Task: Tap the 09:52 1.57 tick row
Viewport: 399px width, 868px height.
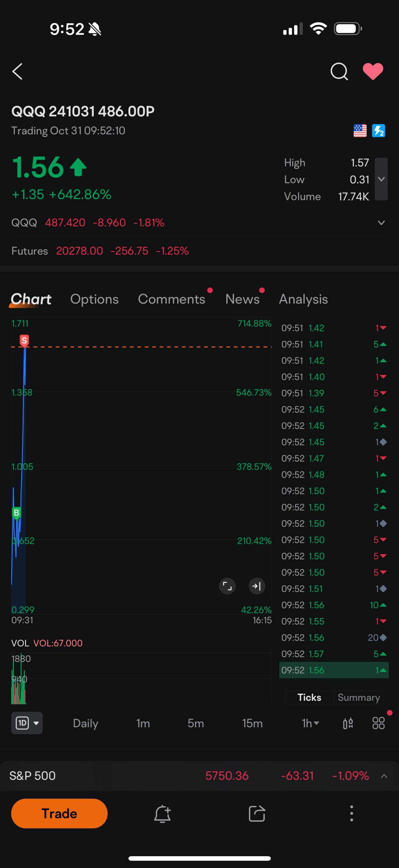Action: (334, 654)
